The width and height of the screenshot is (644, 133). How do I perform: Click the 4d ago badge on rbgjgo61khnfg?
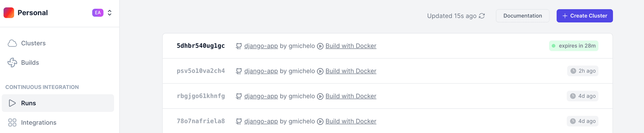point(583,96)
